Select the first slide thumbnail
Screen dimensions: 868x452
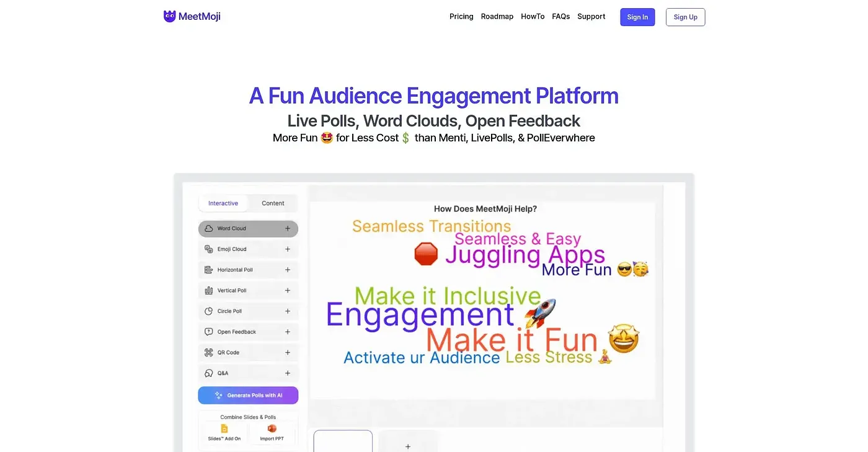(343, 441)
